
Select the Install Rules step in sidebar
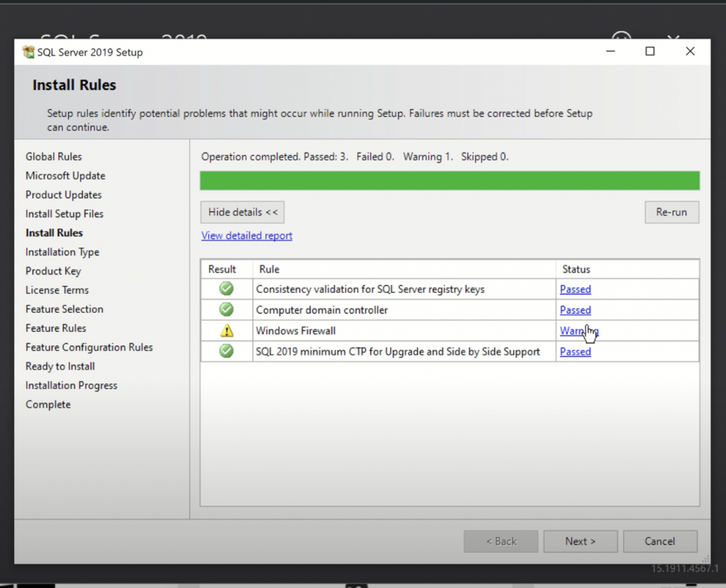coord(54,233)
